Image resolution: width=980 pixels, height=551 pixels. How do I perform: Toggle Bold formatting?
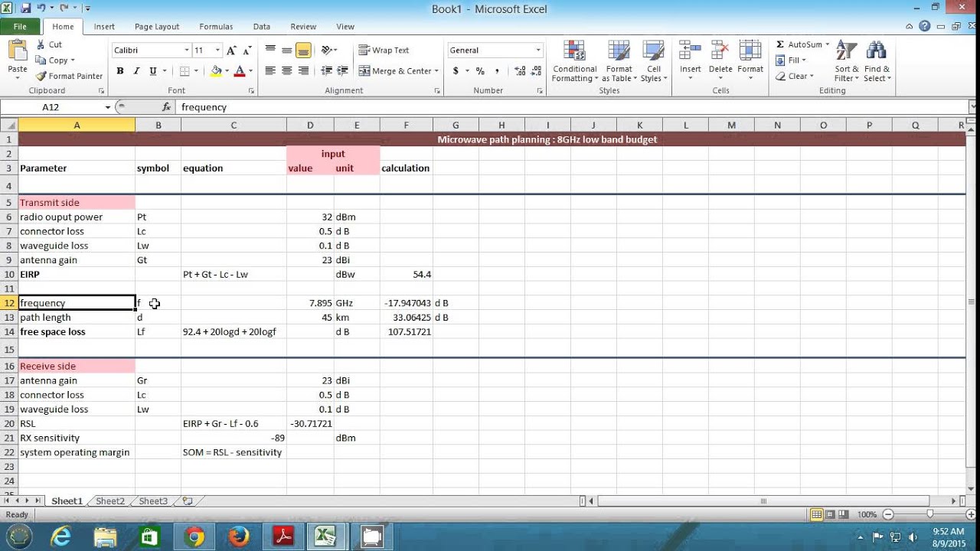[x=120, y=70]
